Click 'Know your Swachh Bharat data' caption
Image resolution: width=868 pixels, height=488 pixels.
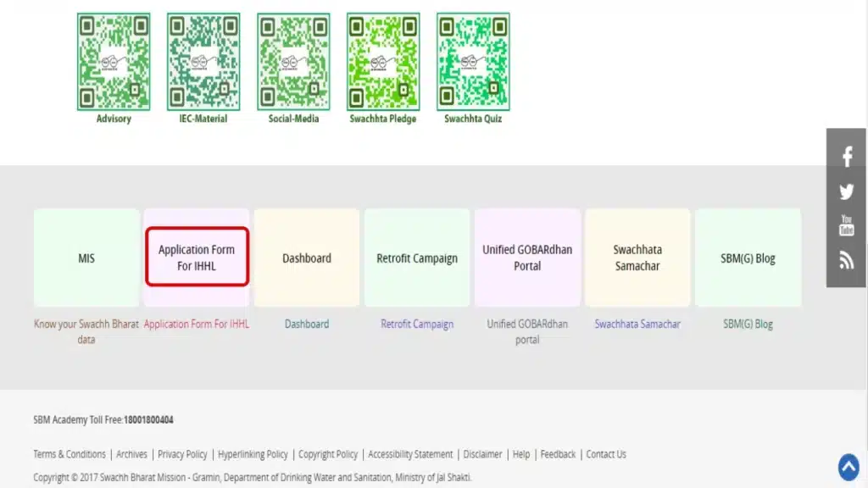click(86, 331)
